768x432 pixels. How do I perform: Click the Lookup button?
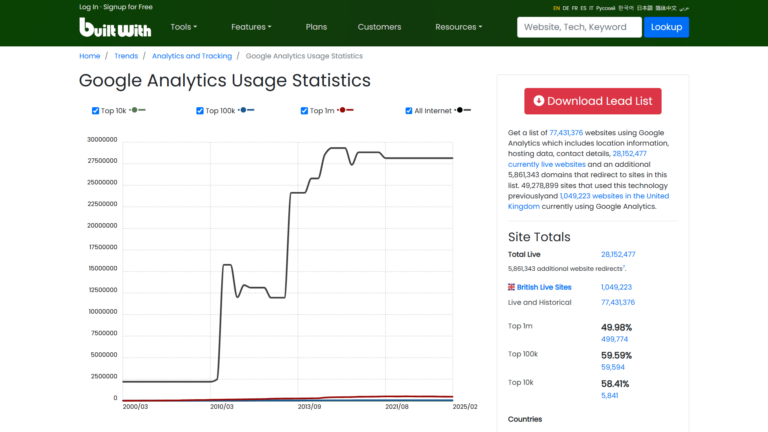666,27
